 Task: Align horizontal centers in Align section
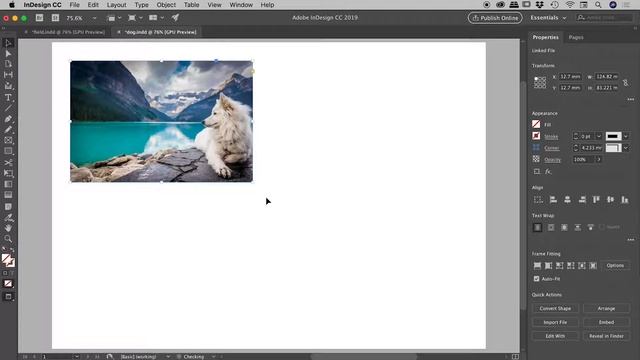click(567, 200)
